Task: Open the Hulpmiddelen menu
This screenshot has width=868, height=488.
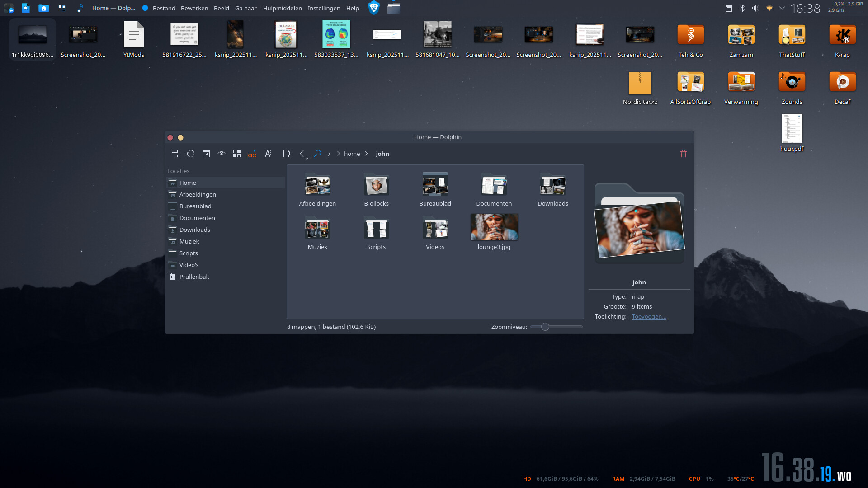Action: tap(282, 8)
